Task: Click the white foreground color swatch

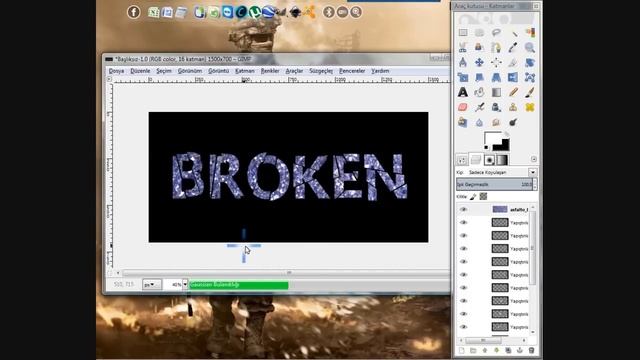Action: [492, 138]
